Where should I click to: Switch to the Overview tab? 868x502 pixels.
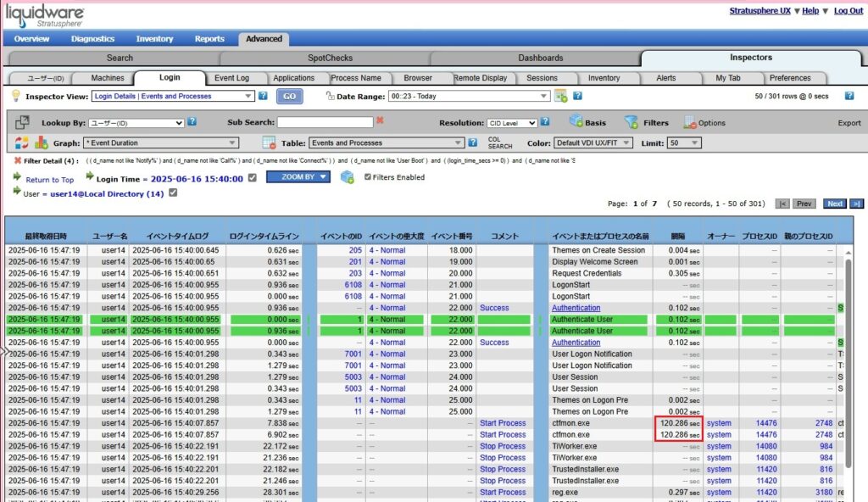click(x=31, y=39)
